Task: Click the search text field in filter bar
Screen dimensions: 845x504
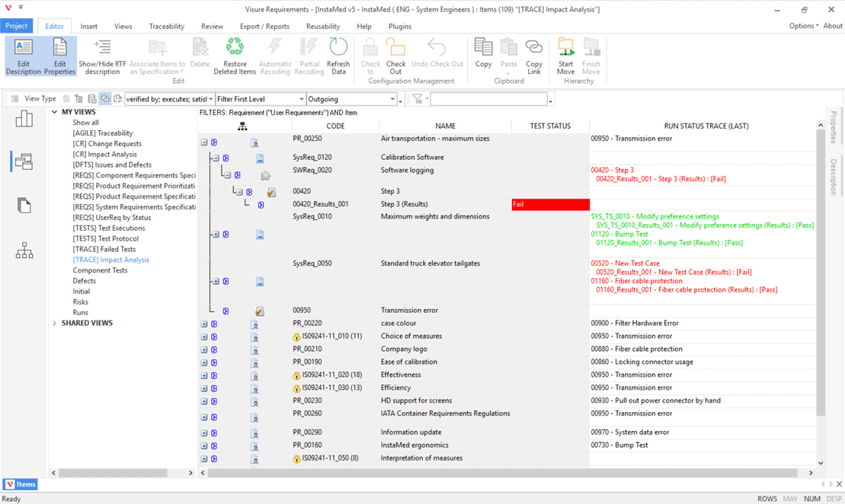Action: coord(488,99)
